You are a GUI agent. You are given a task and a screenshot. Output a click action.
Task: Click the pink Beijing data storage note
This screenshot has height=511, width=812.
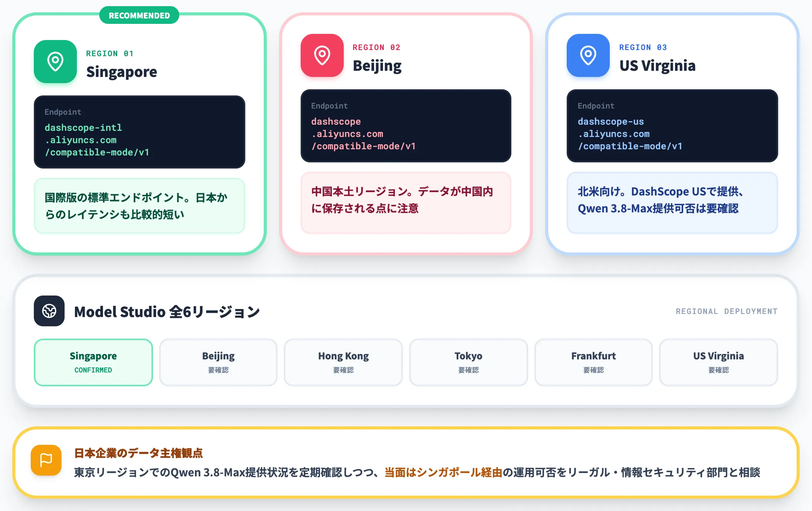(x=406, y=203)
